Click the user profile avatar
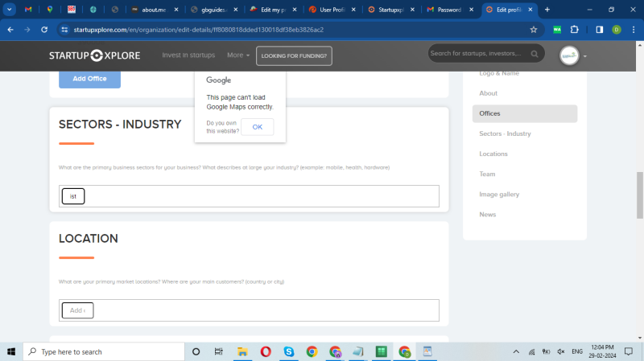Screen dimensions: 644x361 tap(569, 55)
